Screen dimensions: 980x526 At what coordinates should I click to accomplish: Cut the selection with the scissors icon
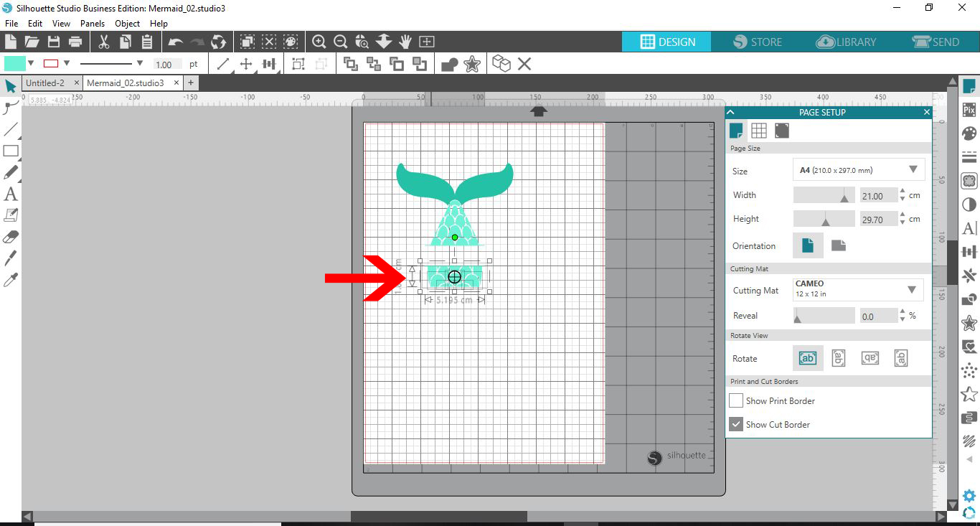pyautogui.click(x=104, y=42)
